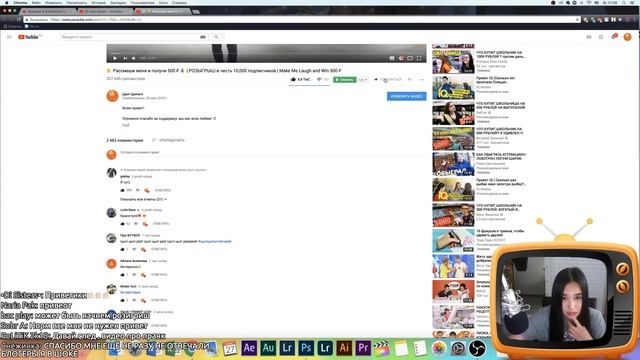The height and width of the screenshot is (360, 640).
Task: Launch Illustrator from the dock
Action: [x=344, y=348]
